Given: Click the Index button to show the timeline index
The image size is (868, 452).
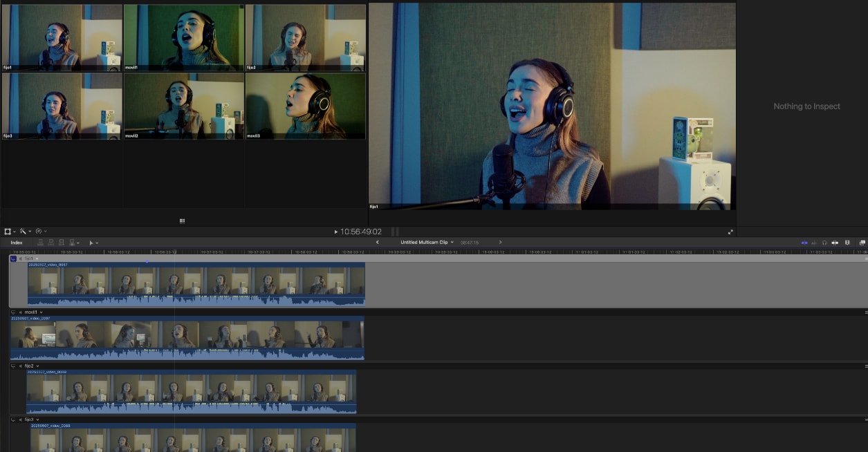Looking at the screenshot, I should [x=17, y=243].
